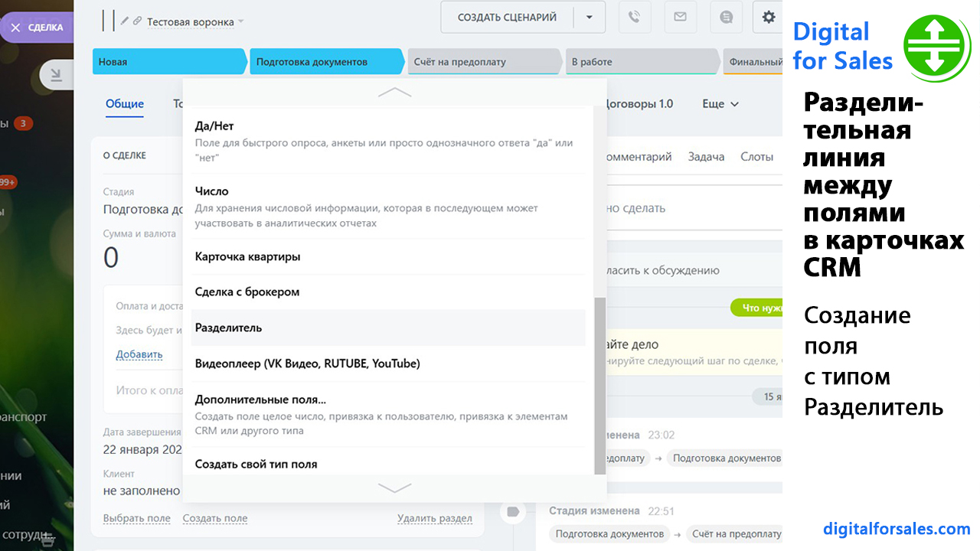Click the field type list scrollbar thumb

pos(599,386)
